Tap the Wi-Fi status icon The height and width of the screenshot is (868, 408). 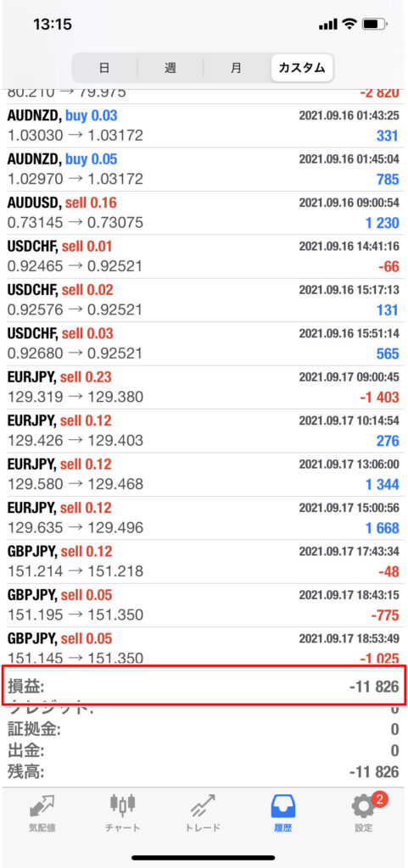point(349,24)
